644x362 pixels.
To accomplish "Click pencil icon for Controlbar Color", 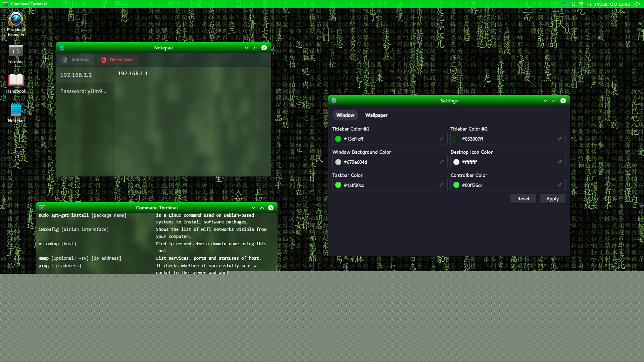I will [559, 185].
